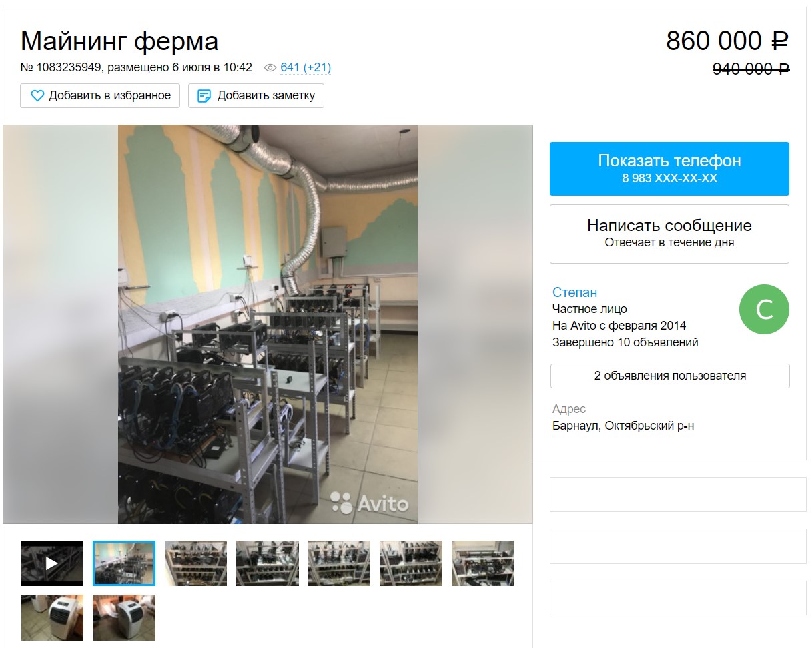The height and width of the screenshot is (648, 812).
Task: Click the heart icon to favorite the listing
Action: pos(37,95)
